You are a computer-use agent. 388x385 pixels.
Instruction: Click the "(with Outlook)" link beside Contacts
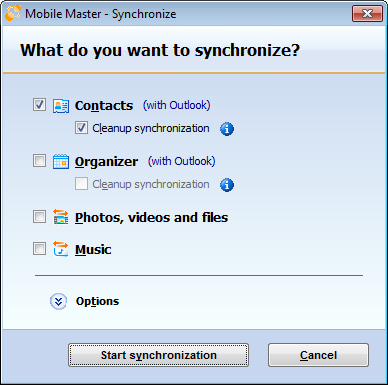(x=177, y=105)
